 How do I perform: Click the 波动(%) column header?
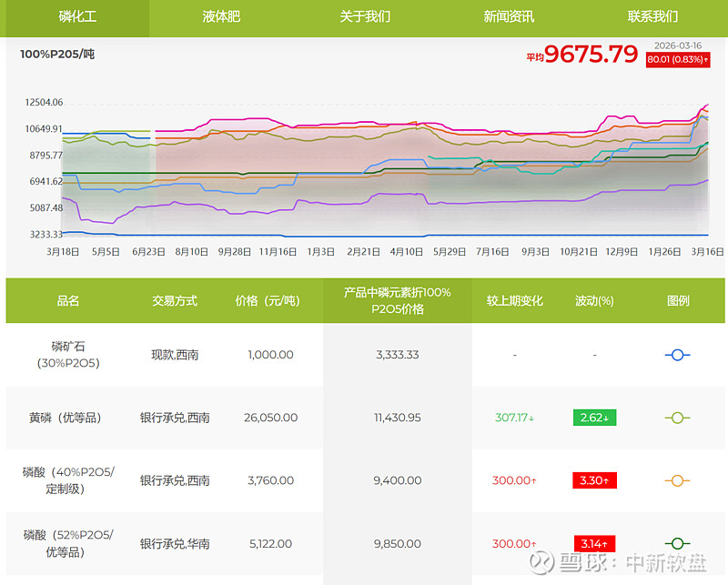(594, 301)
